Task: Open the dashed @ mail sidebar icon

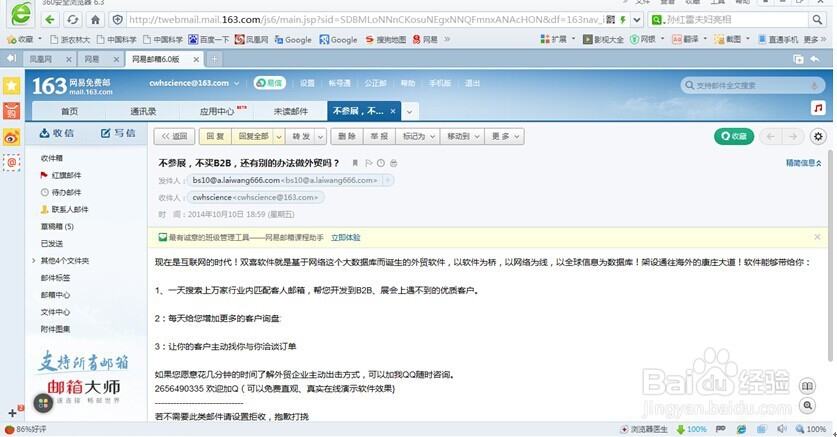Action: (x=12, y=162)
